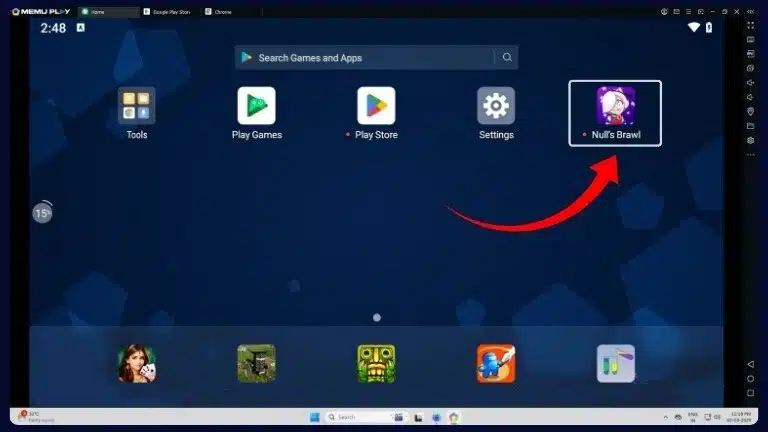Click the fullscreen icon in MEmu sidebar
The height and width of the screenshot is (432, 768).
click(750, 25)
